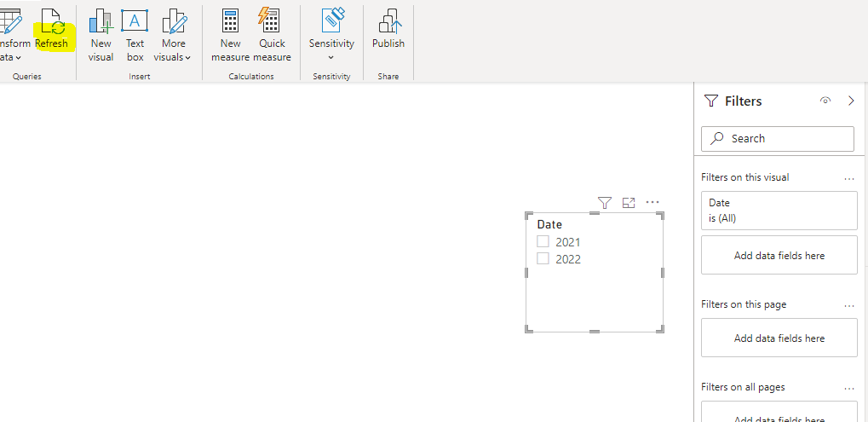This screenshot has height=422, width=868.
Task: Click the 2021 label text
Action: pos(568,242)
